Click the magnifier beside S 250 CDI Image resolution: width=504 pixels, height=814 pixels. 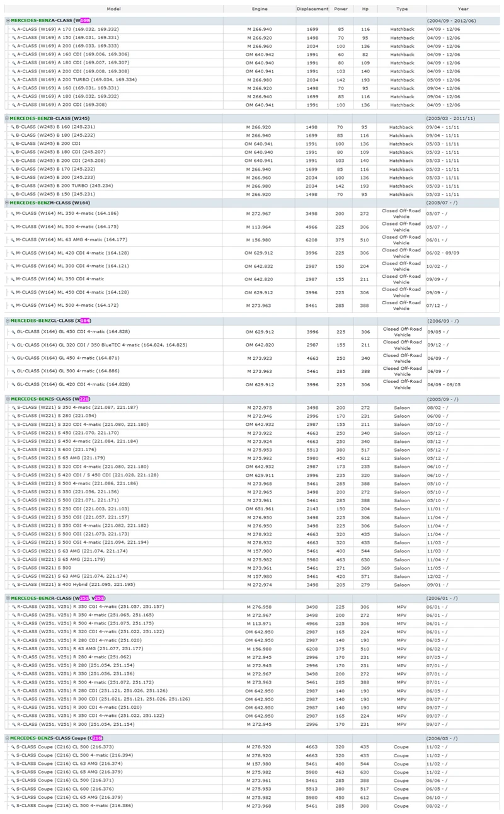tap(13, 508)
